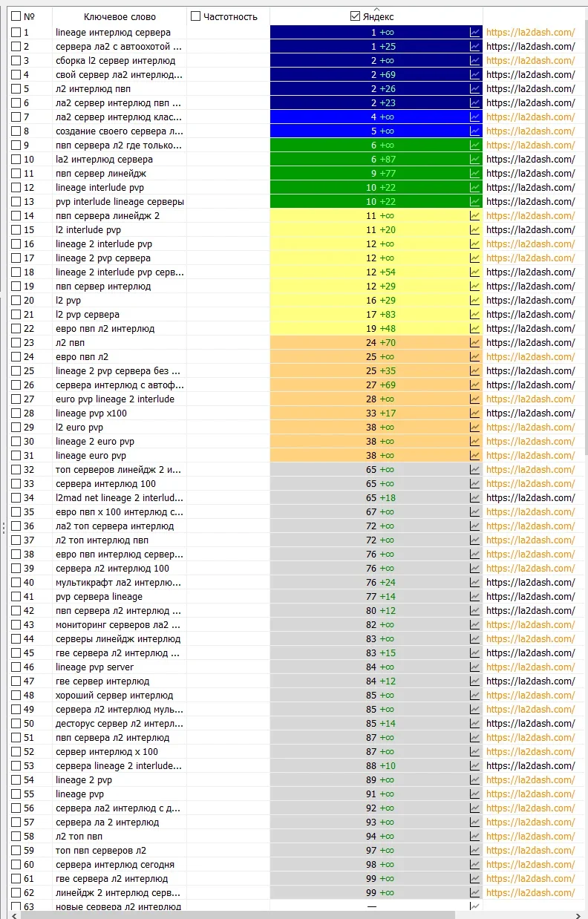The image size is (588, 919).
Task: Open graph icon for 'пвп сервера линейдж 2'
Action: [x=475, y=215]
